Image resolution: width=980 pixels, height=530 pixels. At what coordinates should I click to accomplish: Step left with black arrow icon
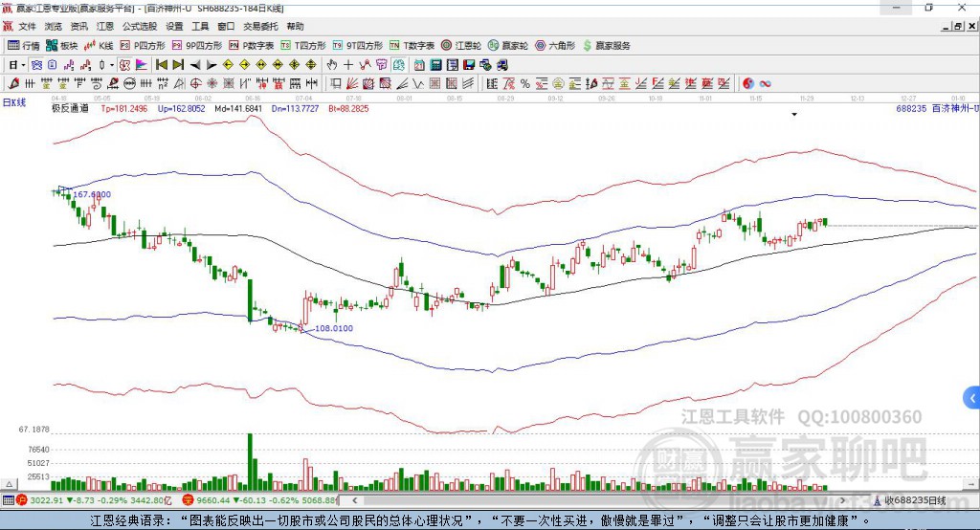click(195, 65)
